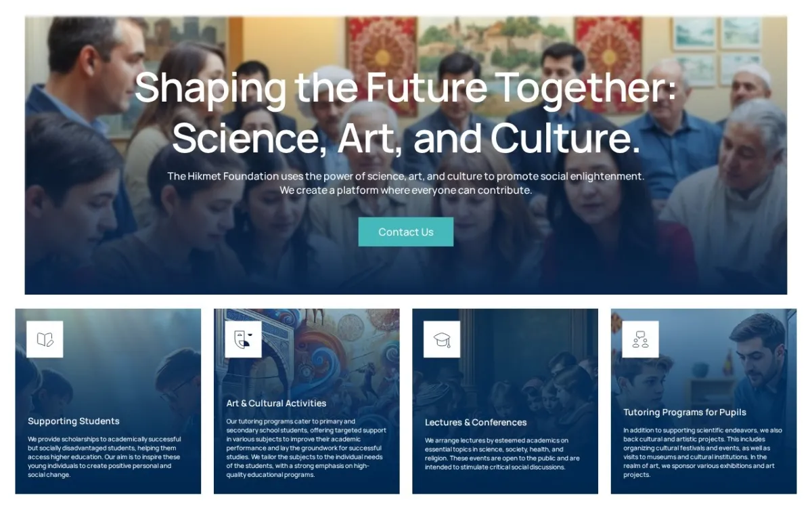Image resolution: width=812 pixels, height=508 pixels.
Task: Select the Lectures & Conferences heading
Action: point(476,422)
